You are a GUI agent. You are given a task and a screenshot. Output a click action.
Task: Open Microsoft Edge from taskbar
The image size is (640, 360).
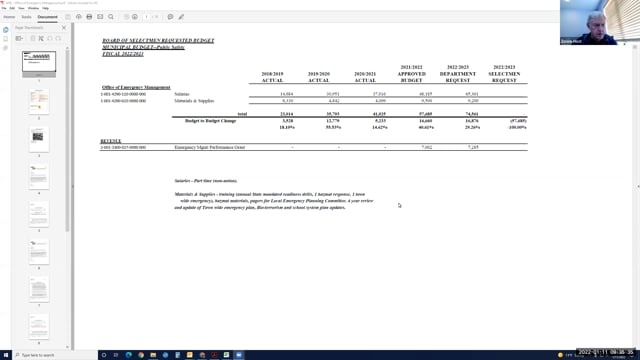129,355
